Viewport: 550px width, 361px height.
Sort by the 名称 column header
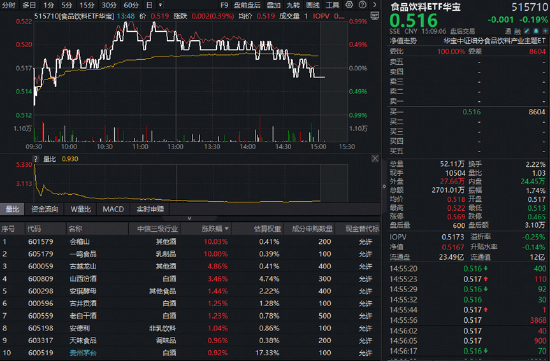point(75,229)
